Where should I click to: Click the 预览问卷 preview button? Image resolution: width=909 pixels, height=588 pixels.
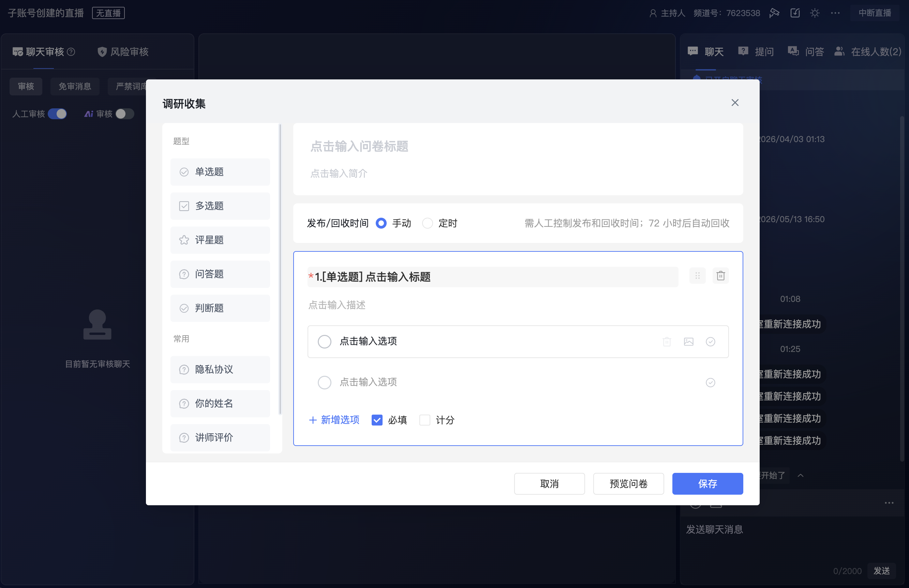click(x=628, y=483)
